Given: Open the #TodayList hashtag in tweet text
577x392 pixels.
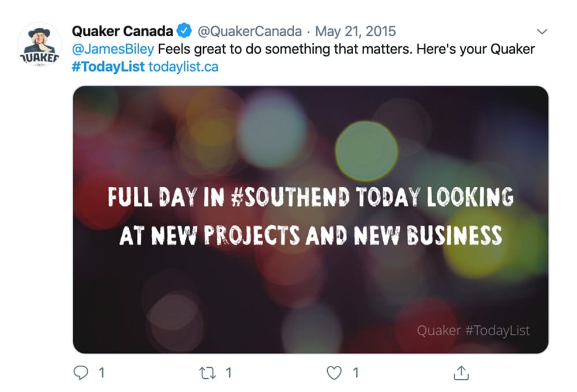Looking at the screenshot, I should (x=108, y=66).
